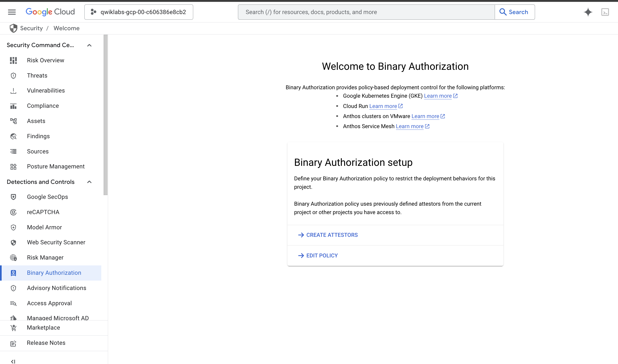Click EDIT POLICY button
This screenshot has height=364, width=618.
tap(318, 256)
